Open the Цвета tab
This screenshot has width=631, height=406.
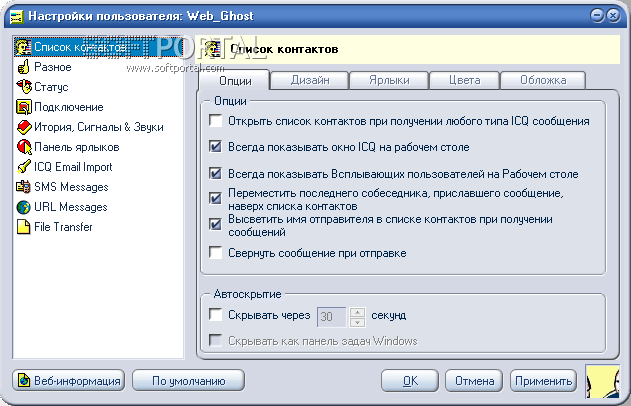pyautogui.click(x=464, y=80)
